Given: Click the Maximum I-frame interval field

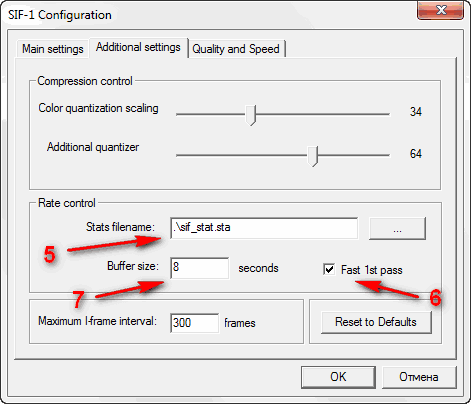Looking at the screenshot, I should (194, 323).
